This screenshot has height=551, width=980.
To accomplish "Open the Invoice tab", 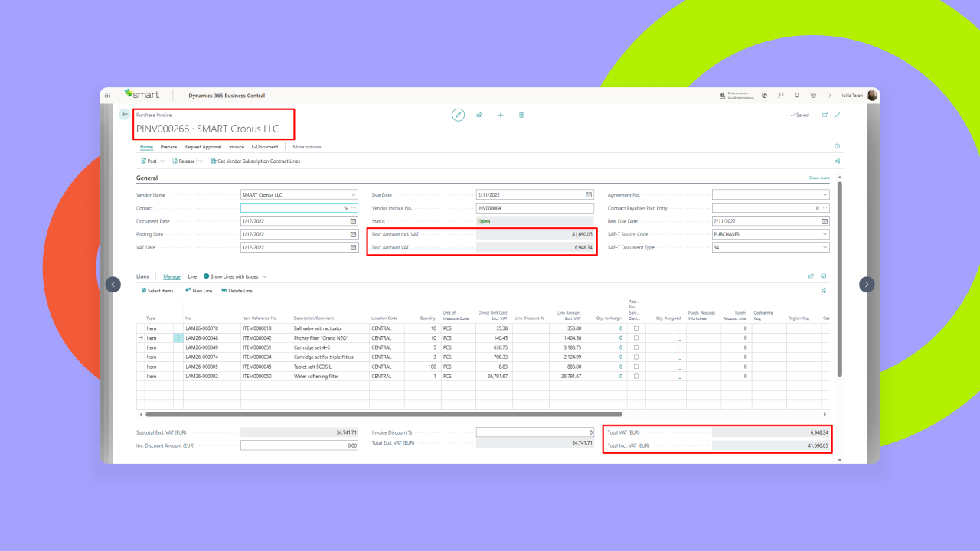I will 237,147.
